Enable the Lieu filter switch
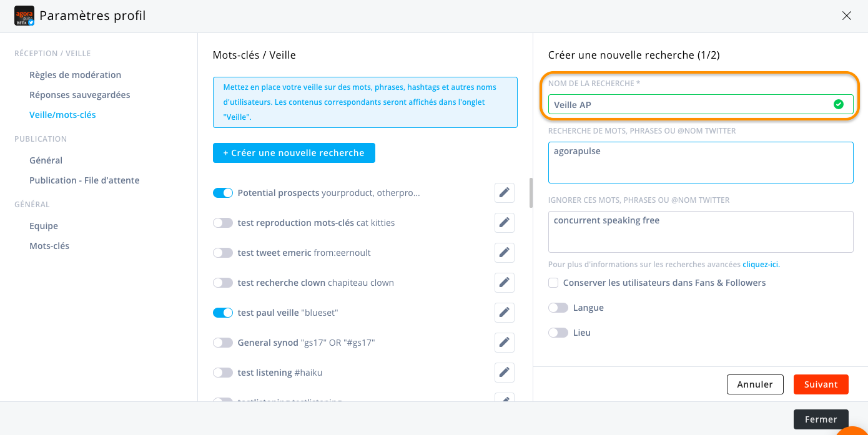Viewport: 868px width, 435px height. [558, 333]
